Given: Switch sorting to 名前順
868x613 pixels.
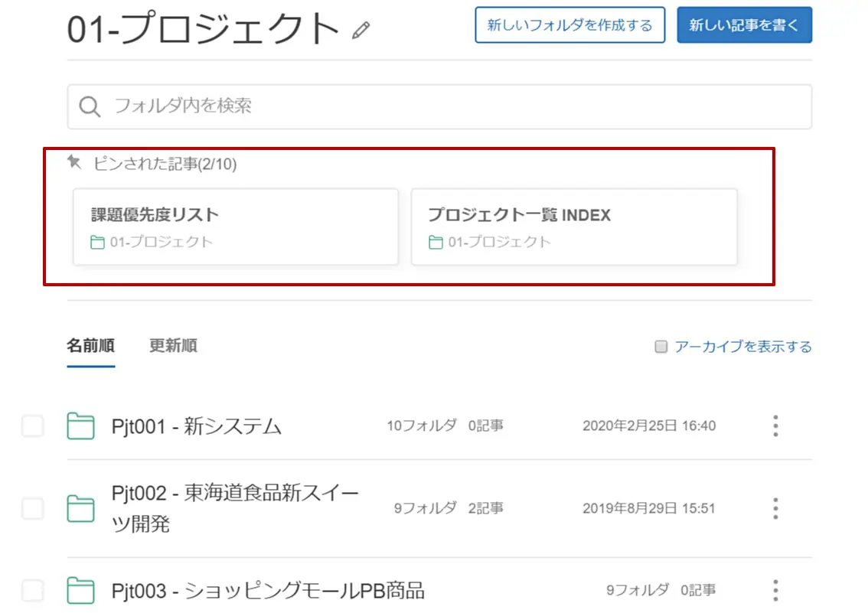Looking at the screenshot, I should 90,345.
